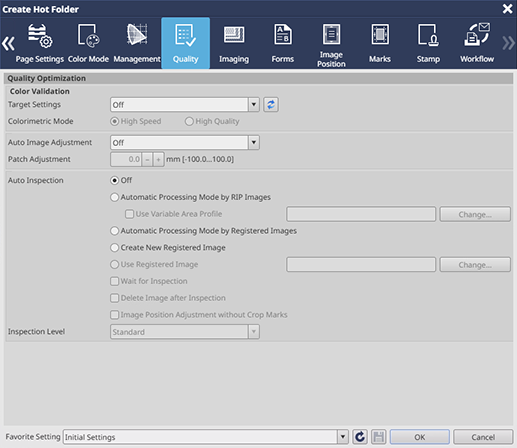517x448 pixels.
Task: Open the Favorite Setting dropdown
Action: click(343, 437)
